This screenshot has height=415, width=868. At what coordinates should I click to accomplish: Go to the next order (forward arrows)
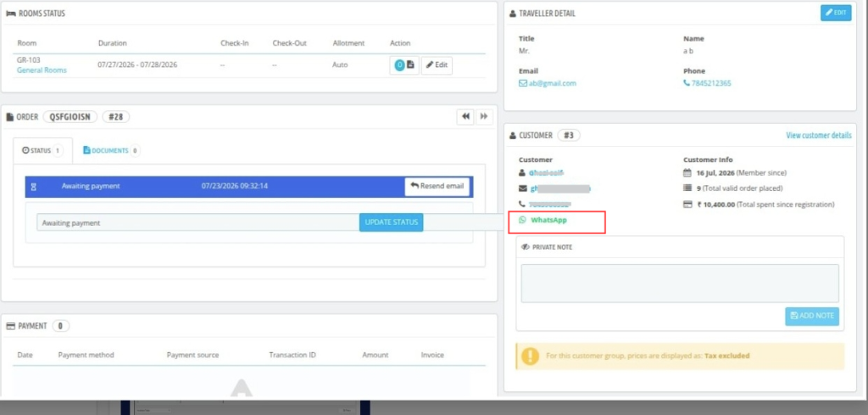(x=484, y=116)
